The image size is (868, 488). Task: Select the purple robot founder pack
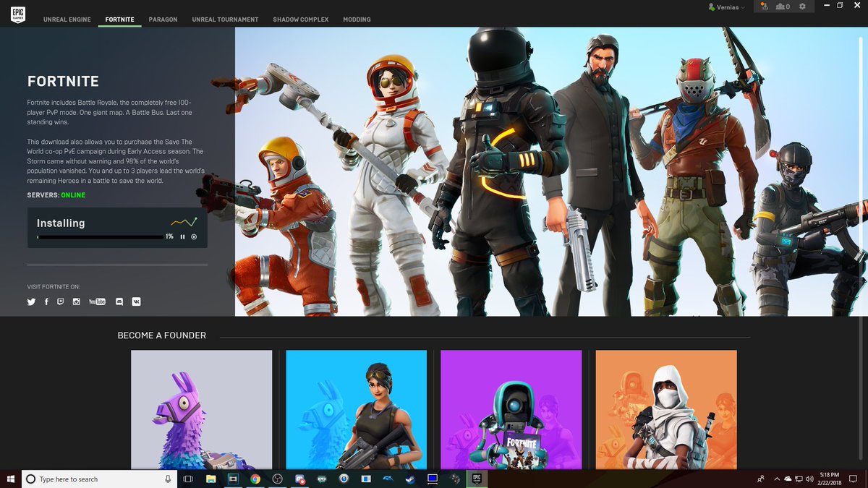point(511,410)
